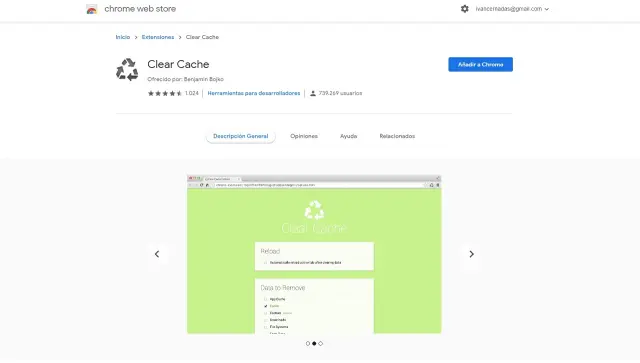Show previous screenshot with left arrow
The image size is (640, 363).
point(157,254)
